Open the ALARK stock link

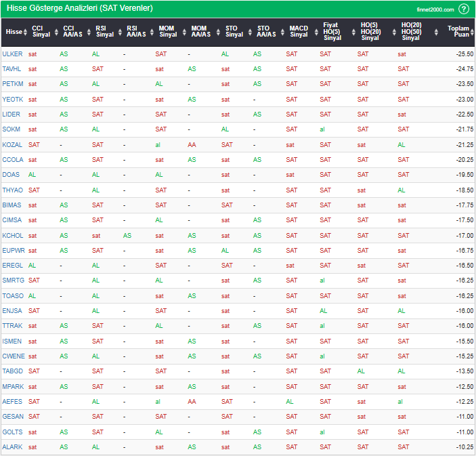pos(12,447)
